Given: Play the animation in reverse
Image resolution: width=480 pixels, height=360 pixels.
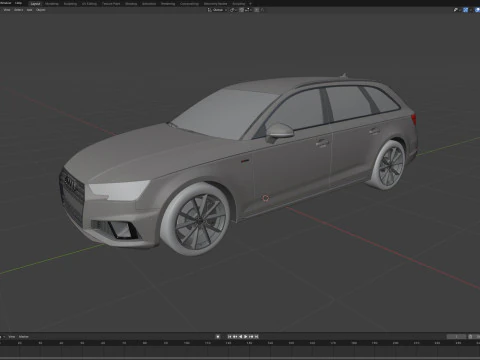Looking at the screenshot, I should coord(240,337).
